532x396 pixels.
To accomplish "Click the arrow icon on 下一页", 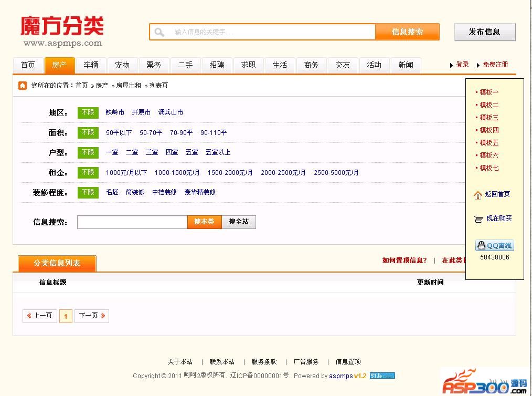I will [x=103, y=316].
